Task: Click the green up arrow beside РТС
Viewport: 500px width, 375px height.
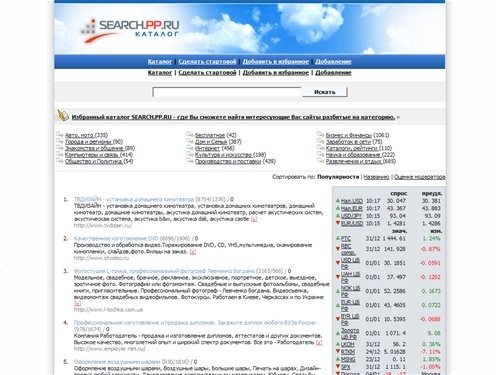Action: tap(338, 238)
